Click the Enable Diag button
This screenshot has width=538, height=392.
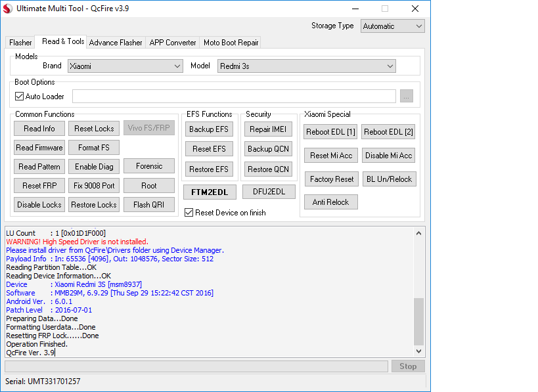pos(94,167)
